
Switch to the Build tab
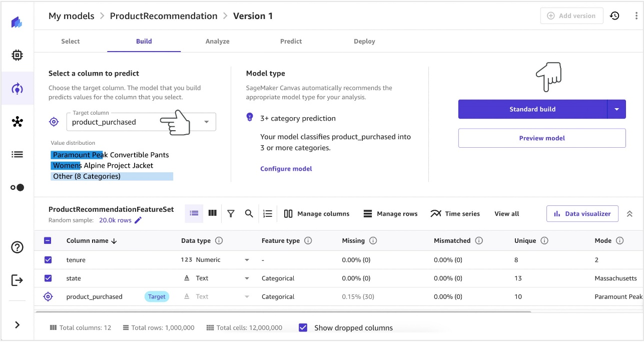click(144, 41)
